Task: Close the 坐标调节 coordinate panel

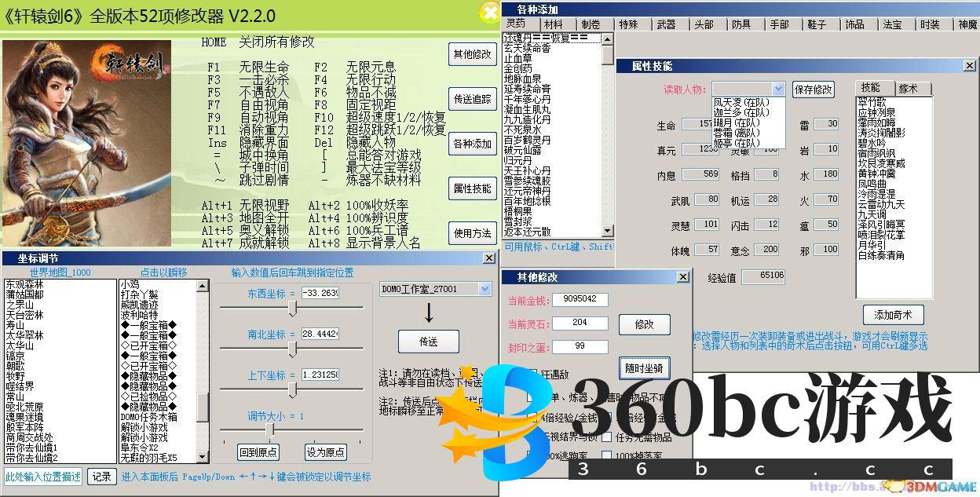Action: click(x=488, y=258)
